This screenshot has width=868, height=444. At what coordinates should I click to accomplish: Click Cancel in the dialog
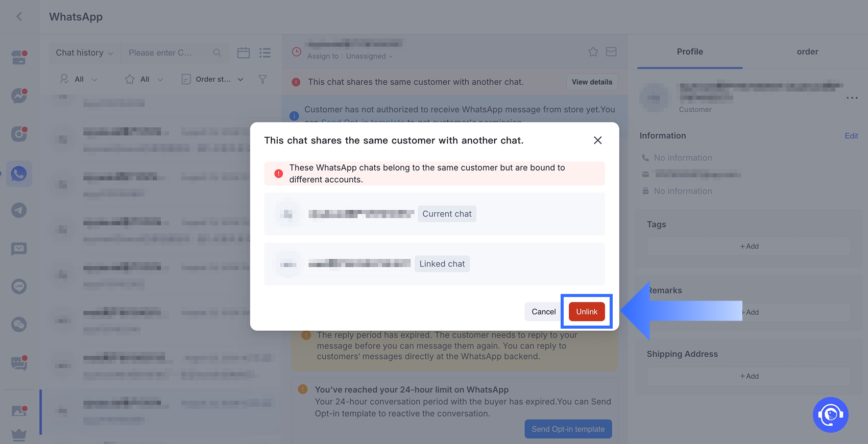coord(543,311)
